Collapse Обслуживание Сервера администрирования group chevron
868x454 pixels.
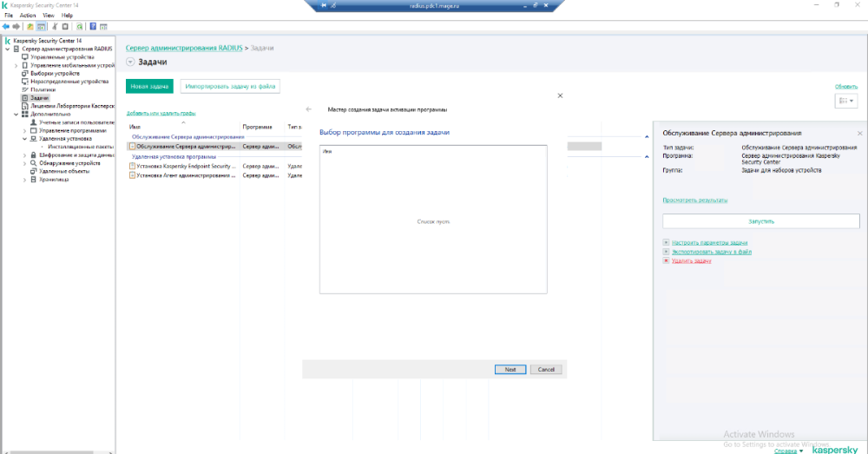click(647, 137)
